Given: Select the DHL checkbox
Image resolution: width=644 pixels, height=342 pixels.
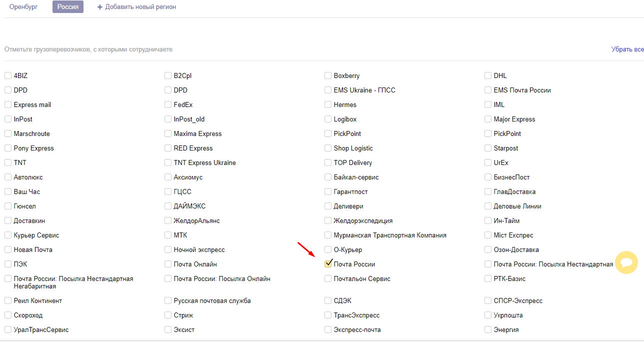Looking at the screenshot, I should pos(488,75).
